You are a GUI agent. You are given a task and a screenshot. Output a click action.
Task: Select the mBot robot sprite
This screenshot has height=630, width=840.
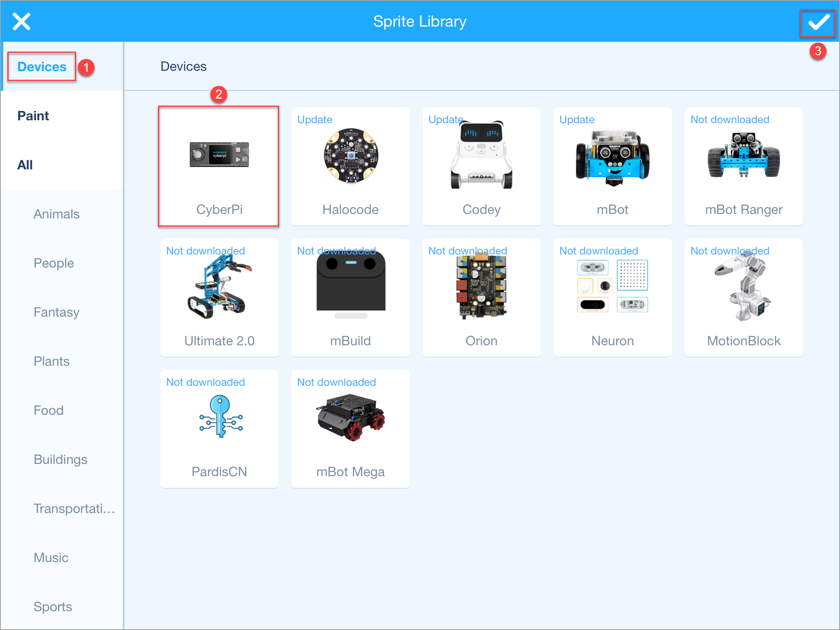tap(612, 166)
